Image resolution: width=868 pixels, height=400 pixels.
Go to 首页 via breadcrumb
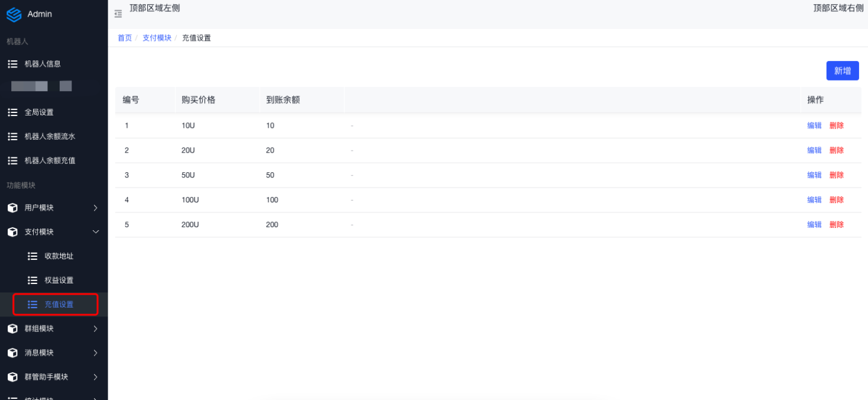pyautogui.click(x=125, y=38)
